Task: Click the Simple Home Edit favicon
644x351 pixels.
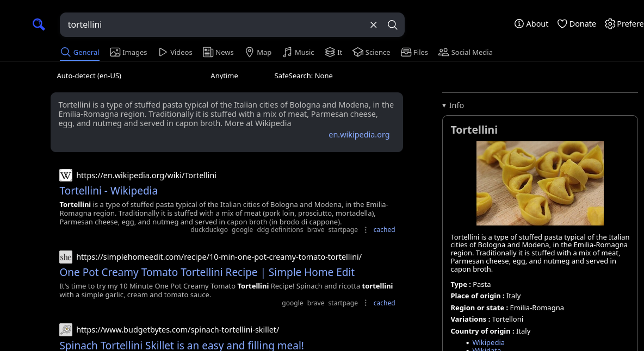Action: (x=66, y=257)
